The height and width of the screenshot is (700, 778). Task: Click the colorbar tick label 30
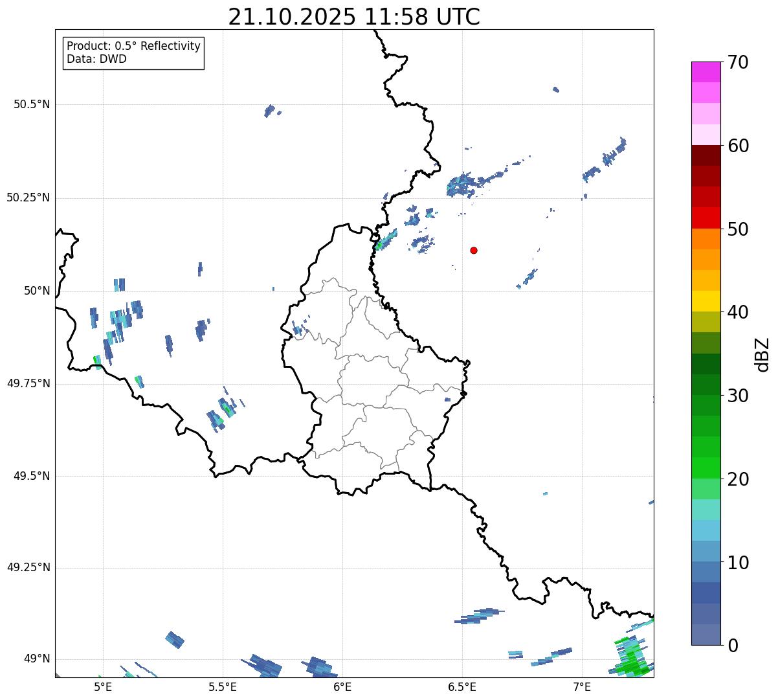point(738,396)
